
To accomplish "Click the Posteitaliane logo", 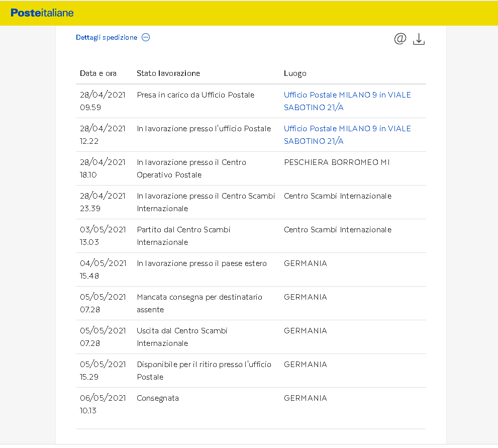I will [x=42, y=13].
